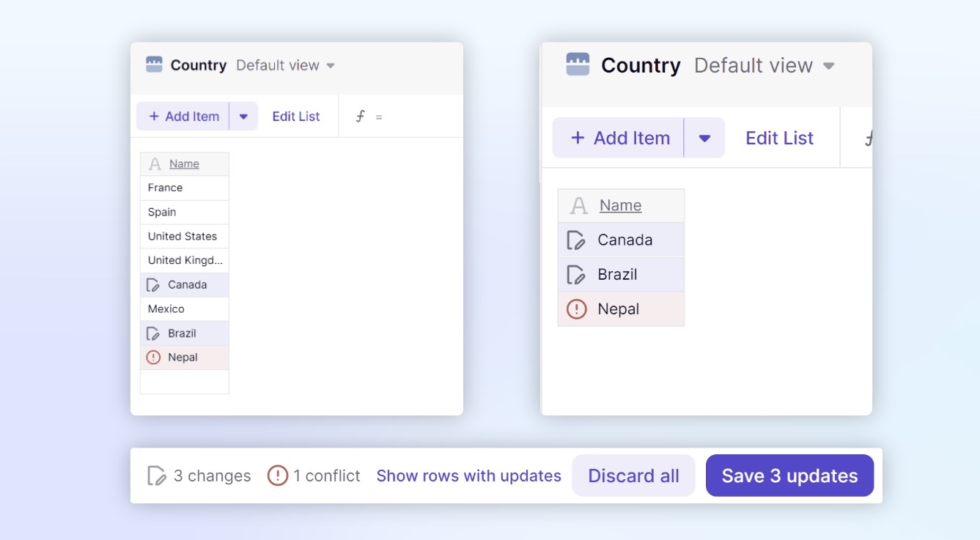The height and width of the screenshot is (540, 980).
Task: Click the Country title in left panel
Action: (x=199, y=65)
